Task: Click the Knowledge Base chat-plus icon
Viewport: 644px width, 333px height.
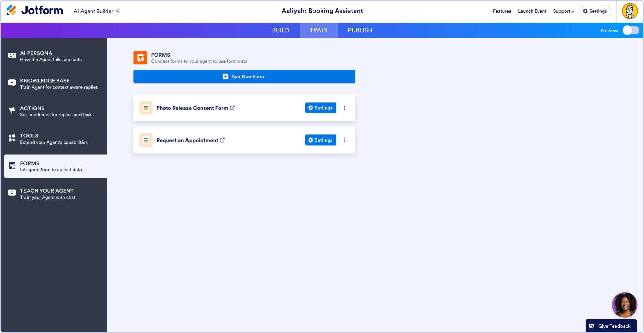Action: pos(12,83)
